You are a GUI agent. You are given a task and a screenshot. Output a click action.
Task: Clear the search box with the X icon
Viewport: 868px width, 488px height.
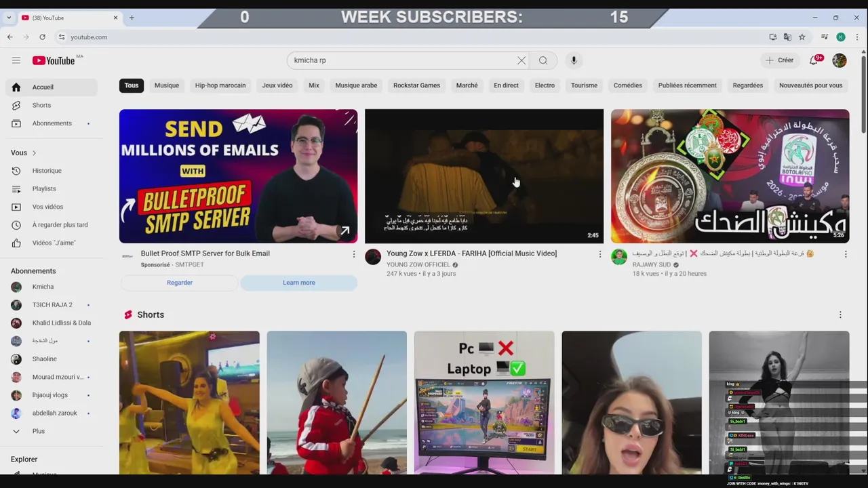click(x=521, y=60)
